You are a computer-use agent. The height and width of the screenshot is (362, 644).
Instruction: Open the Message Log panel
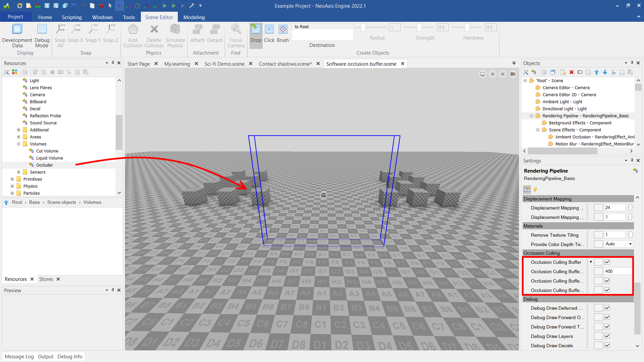19,356
